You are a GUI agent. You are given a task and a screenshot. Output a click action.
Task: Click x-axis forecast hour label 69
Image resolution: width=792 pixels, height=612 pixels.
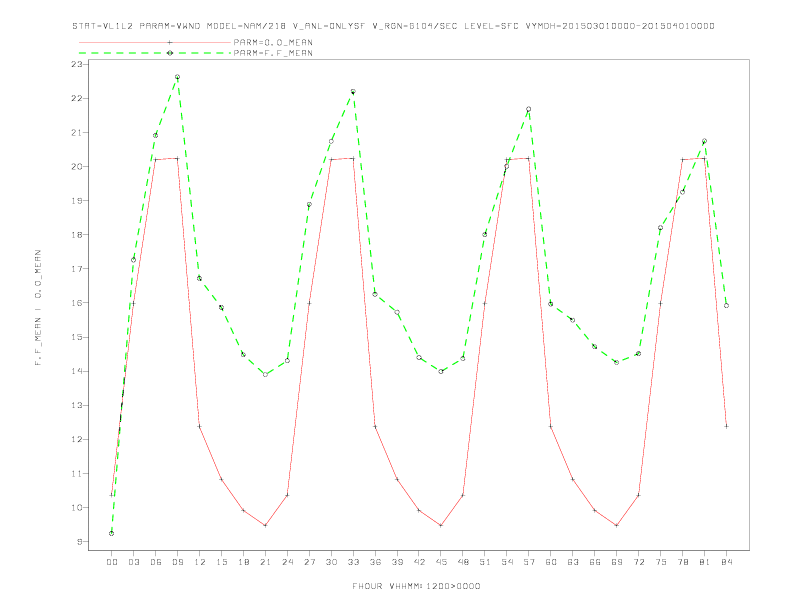click(x=617, y=562)
